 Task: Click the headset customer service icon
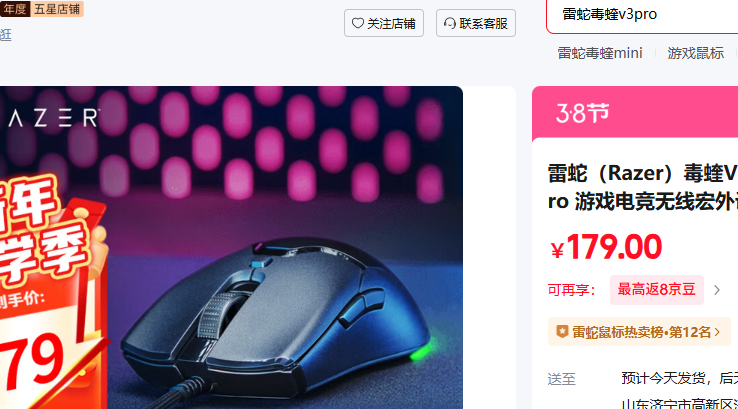(x=450, y=23)
